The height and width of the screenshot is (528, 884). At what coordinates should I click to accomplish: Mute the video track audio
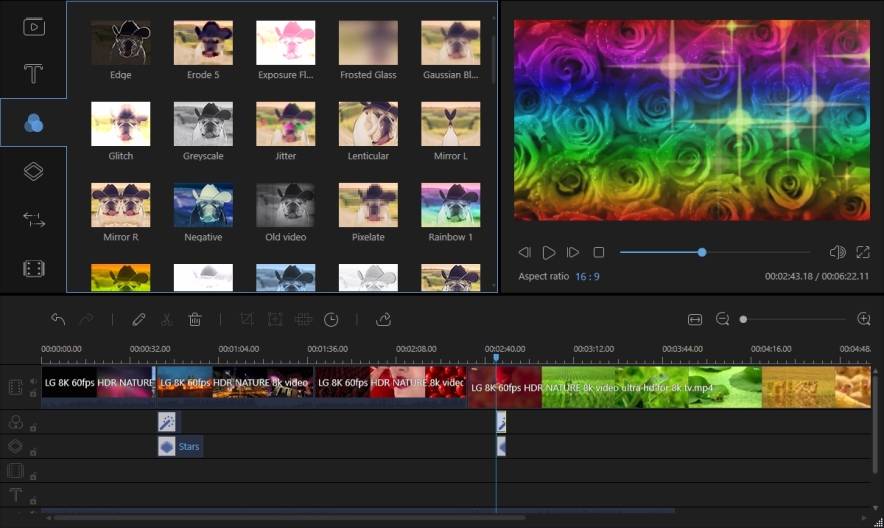(x=33, y=381)
